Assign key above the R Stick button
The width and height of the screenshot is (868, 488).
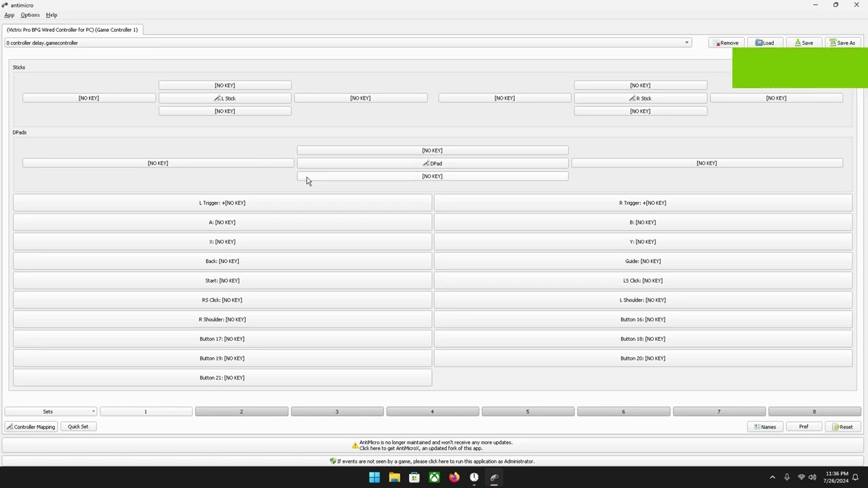[x=641, y=85]
